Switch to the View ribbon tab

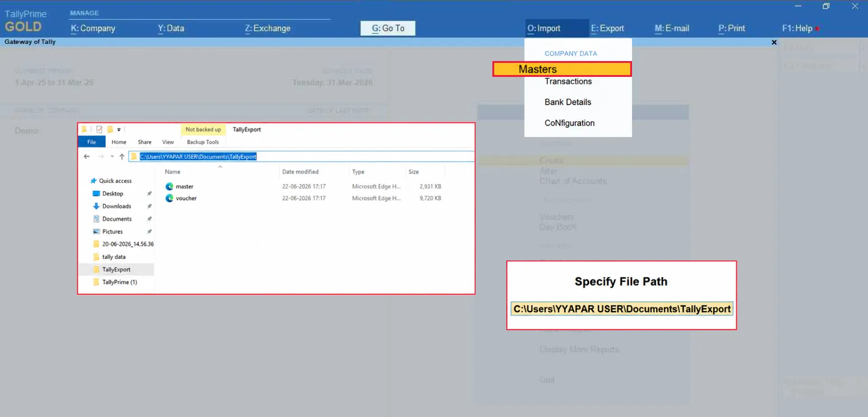pos(168,142)
